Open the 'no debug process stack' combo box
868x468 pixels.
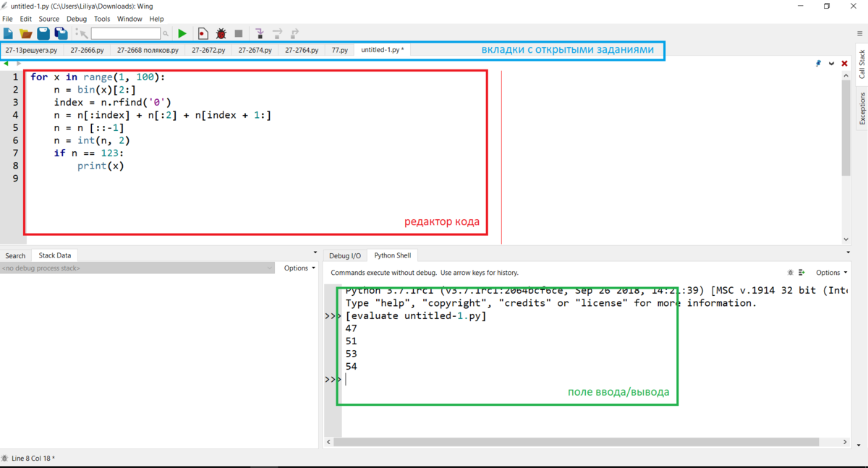pos(137,268)
